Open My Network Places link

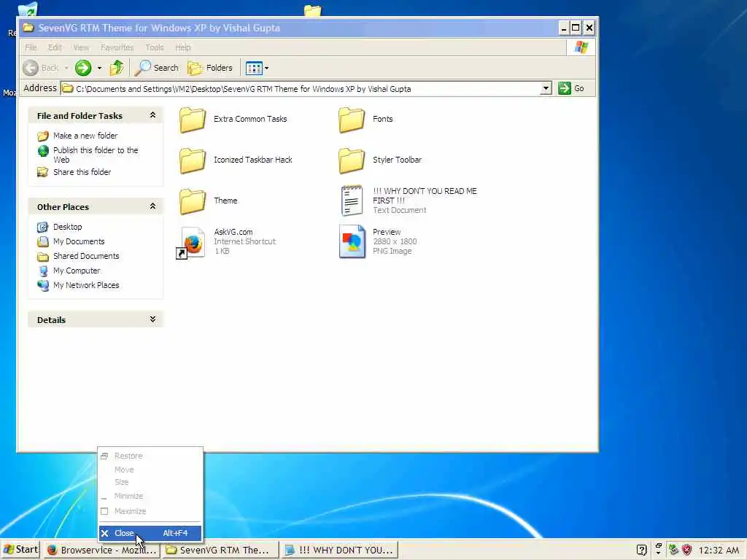(86, 285)
